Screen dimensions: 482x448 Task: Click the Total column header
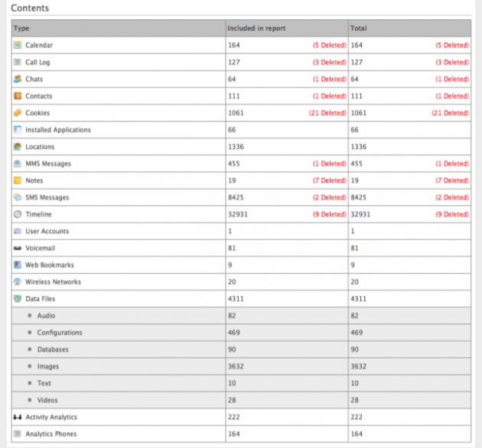tap(358, 28)
